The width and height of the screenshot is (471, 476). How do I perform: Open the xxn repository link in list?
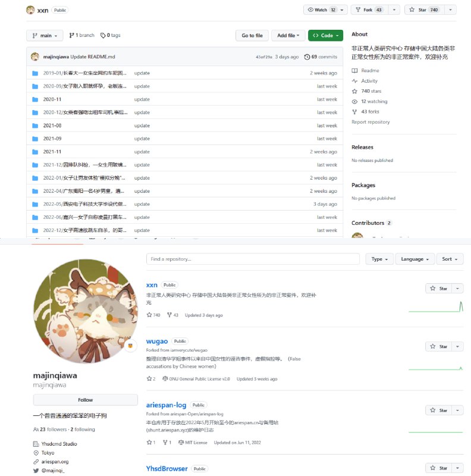[152, 285]
